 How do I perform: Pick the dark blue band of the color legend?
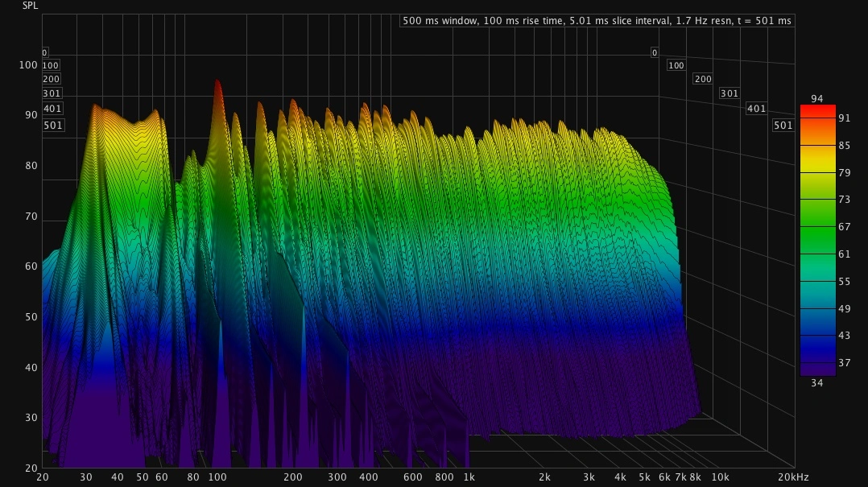pyautogui.click(x=817, y=342)
